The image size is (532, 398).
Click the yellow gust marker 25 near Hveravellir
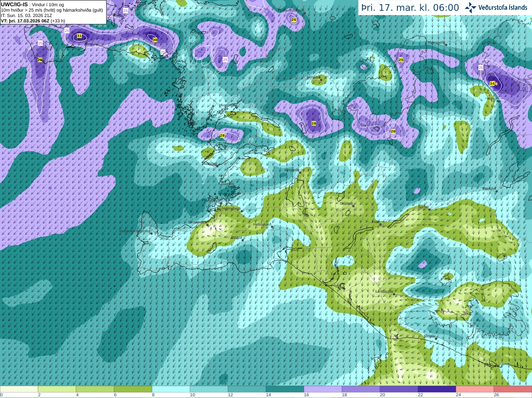(x=401, y=60)
